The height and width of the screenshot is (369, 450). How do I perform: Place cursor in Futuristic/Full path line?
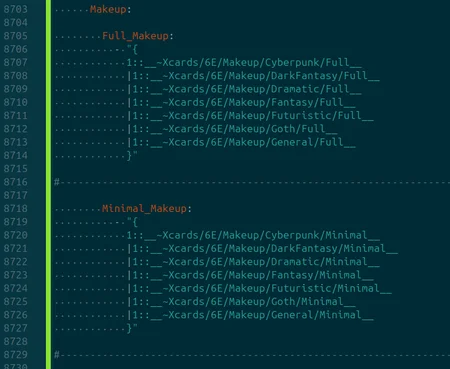251,116
